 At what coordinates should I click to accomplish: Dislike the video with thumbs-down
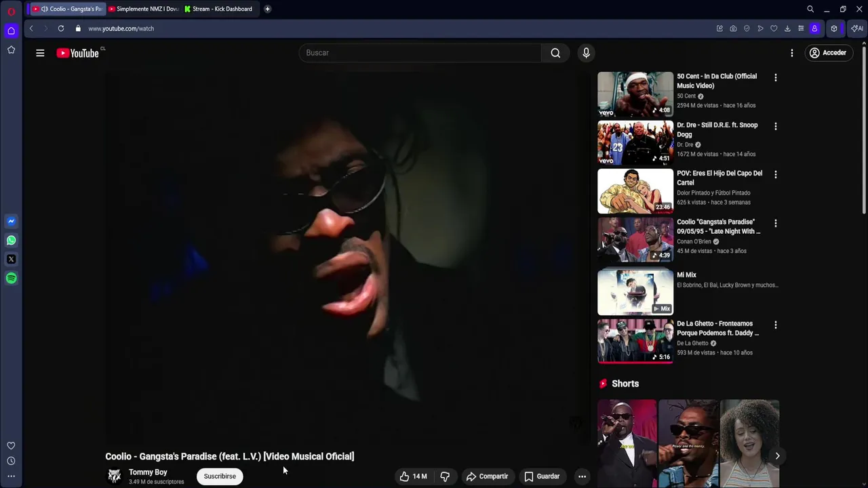click(445, 476)
